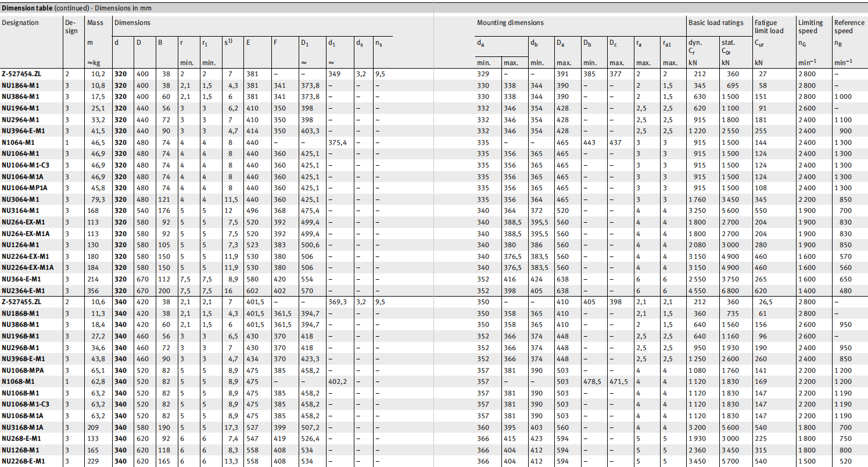Screen dimensions: 868x467
Task: Click the Z-527455.ZL designation entry
Action: tap(21, 302)
